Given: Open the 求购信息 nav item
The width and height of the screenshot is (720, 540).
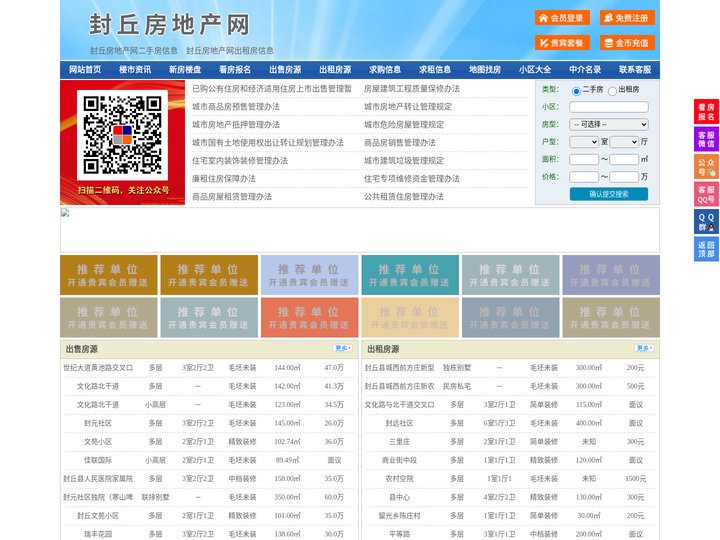Looking at the screenshot, I should [385, 70].
